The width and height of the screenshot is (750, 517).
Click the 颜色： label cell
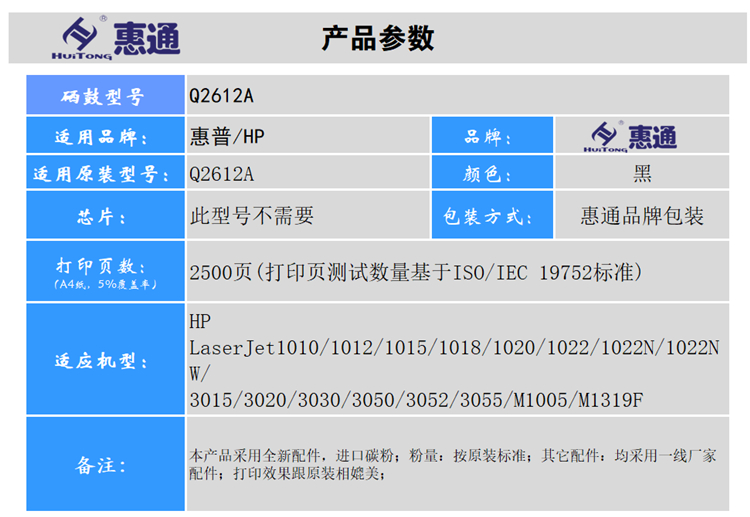492,172
